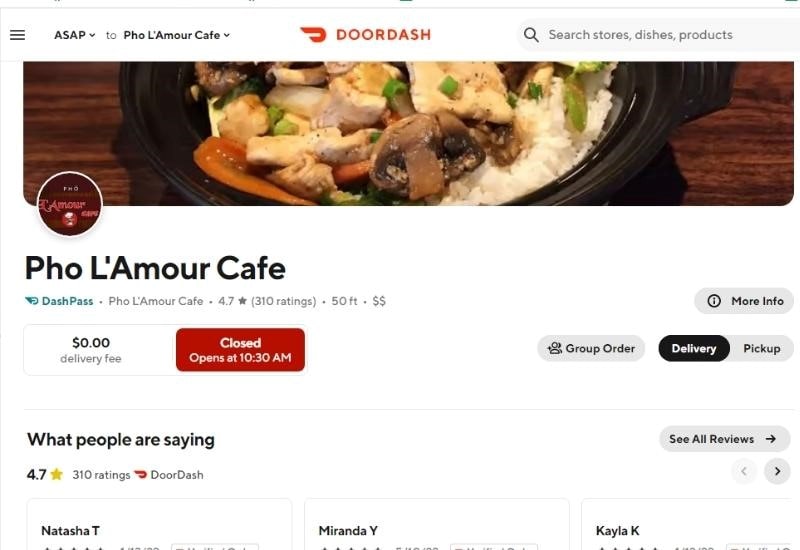The image size is (800, 550).
Task: Expand the ASAP time dropdown
Action: click(74, 35)
